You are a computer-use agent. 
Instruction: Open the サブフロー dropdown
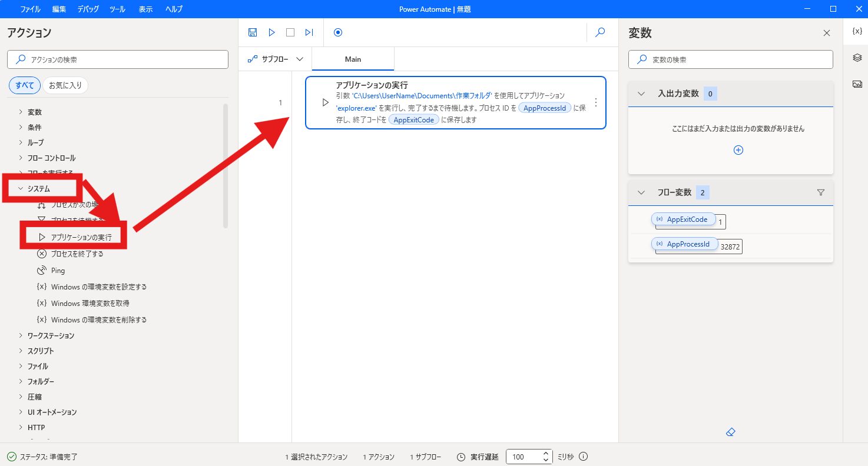pyautogui.click(x=275, y=59)
